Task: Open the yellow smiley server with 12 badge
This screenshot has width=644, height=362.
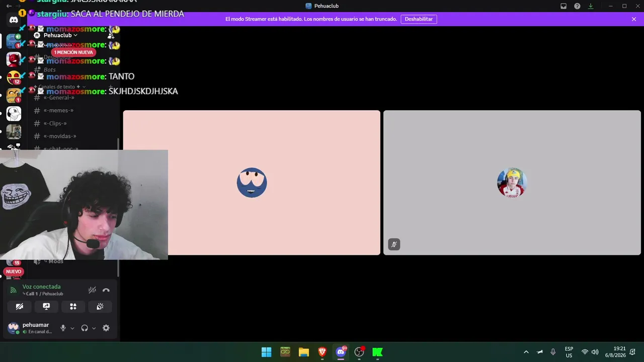Action: [x=14, y=77]
